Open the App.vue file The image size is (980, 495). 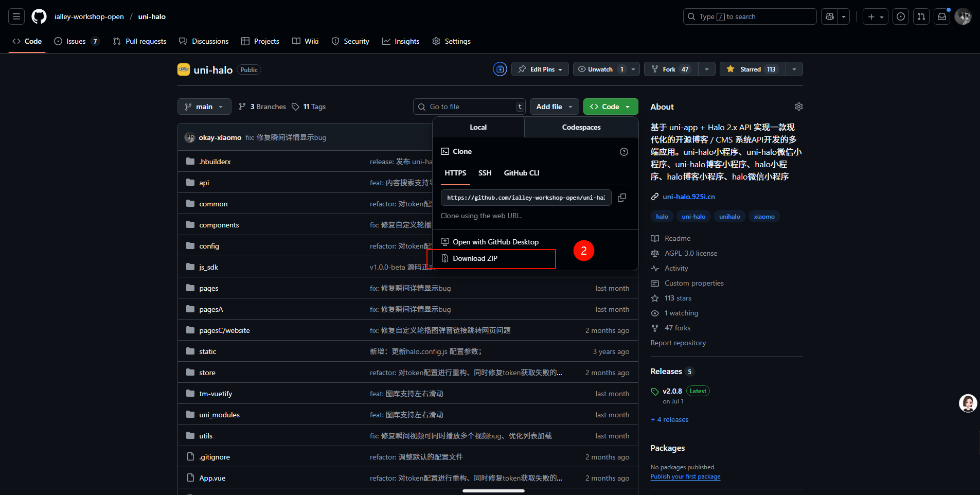tap(212, 478)
